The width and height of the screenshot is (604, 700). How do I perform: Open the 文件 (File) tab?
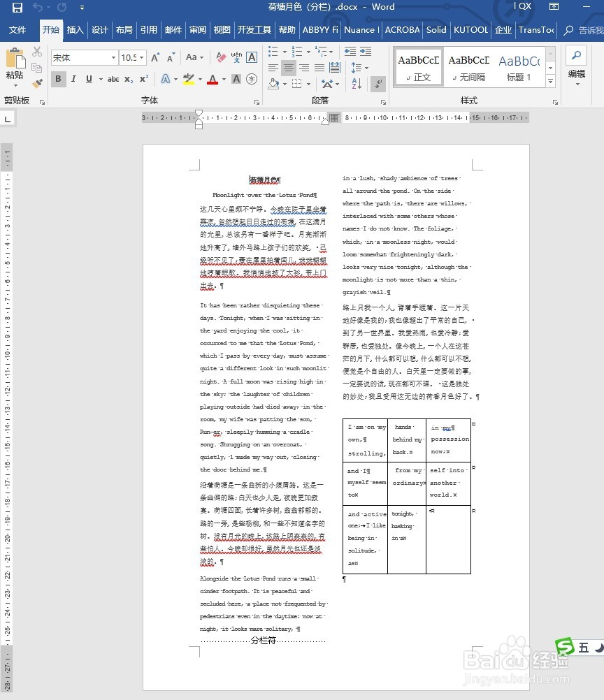pos(17,30)
